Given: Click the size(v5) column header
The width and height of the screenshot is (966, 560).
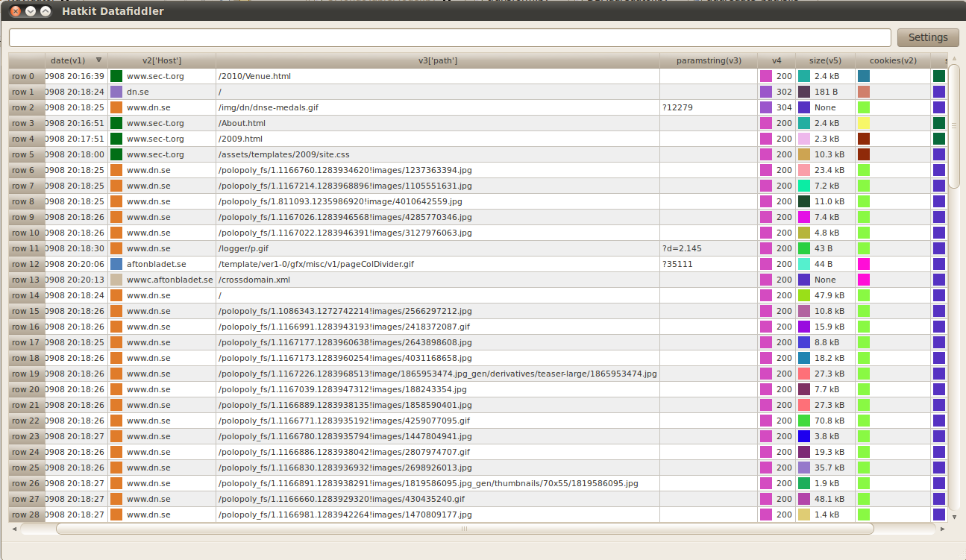Looking at the screenshot, I should pyautogui.click(x=825, y=60).
